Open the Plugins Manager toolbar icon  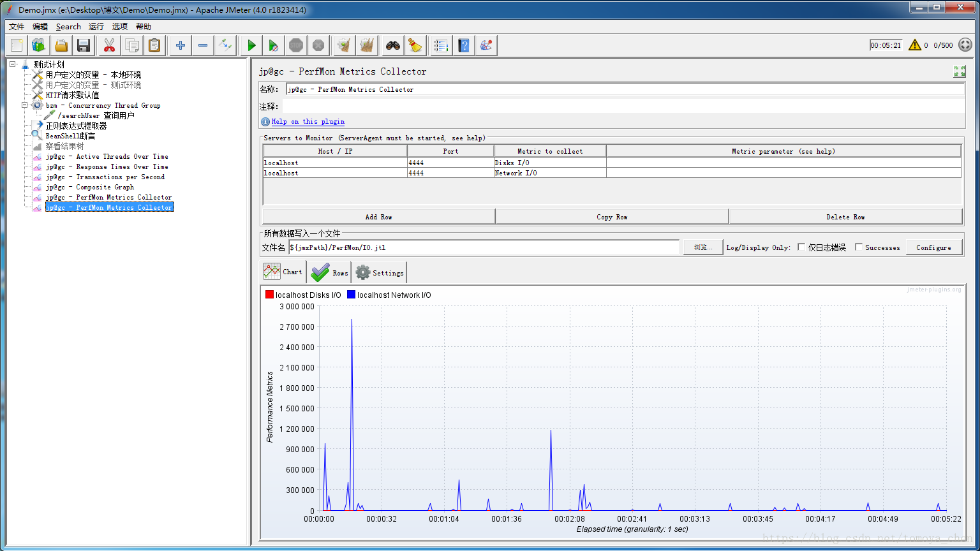[x=486, y=45]
